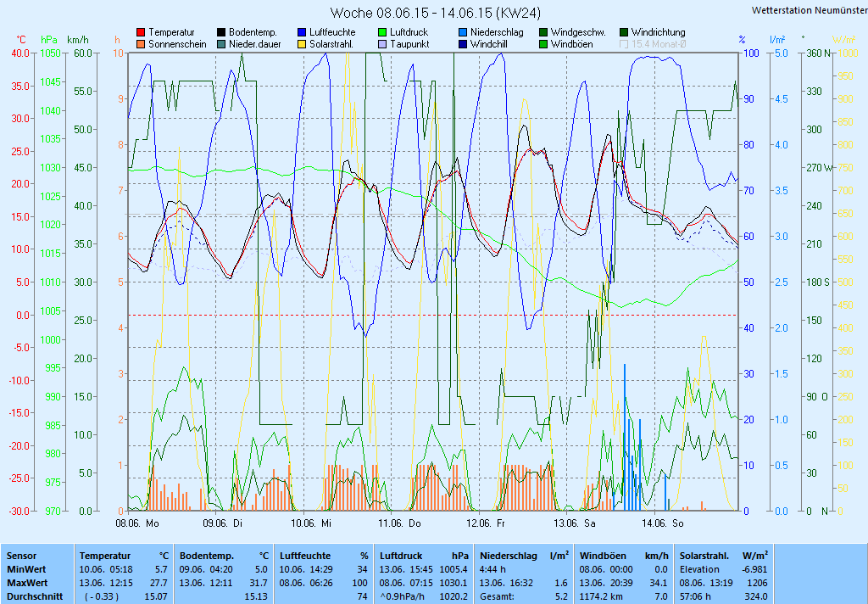Click the green Luftdruck legend swatch
Screen dimensions: 868x604
click(x=382, y=33)
